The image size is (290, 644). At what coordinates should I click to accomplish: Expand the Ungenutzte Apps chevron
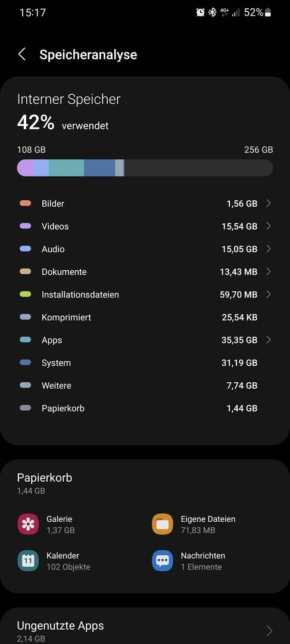tap(269, 630)
